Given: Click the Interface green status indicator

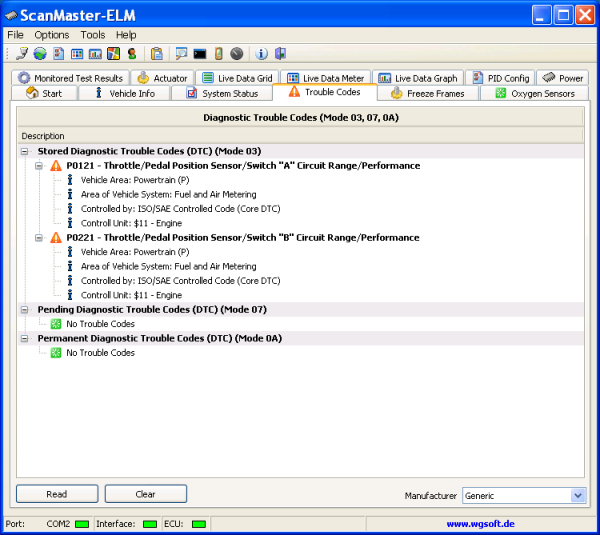Looking at the screenshot, I should [x=150, y=524].
